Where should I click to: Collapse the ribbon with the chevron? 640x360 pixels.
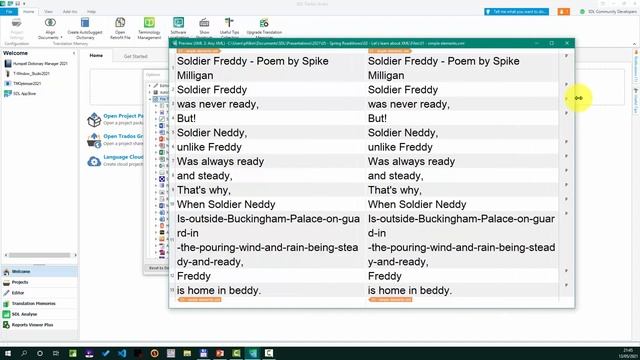point(634,44)
